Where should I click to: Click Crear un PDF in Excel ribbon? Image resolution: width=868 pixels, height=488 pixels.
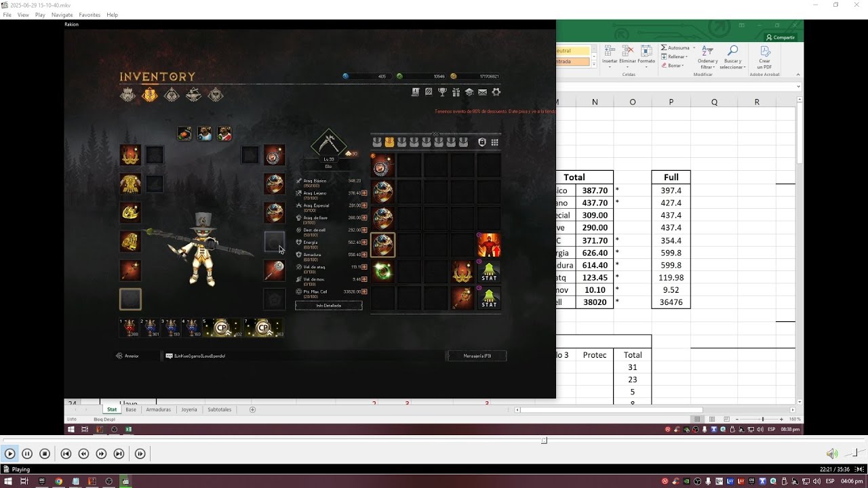click(x=765, y=58)
